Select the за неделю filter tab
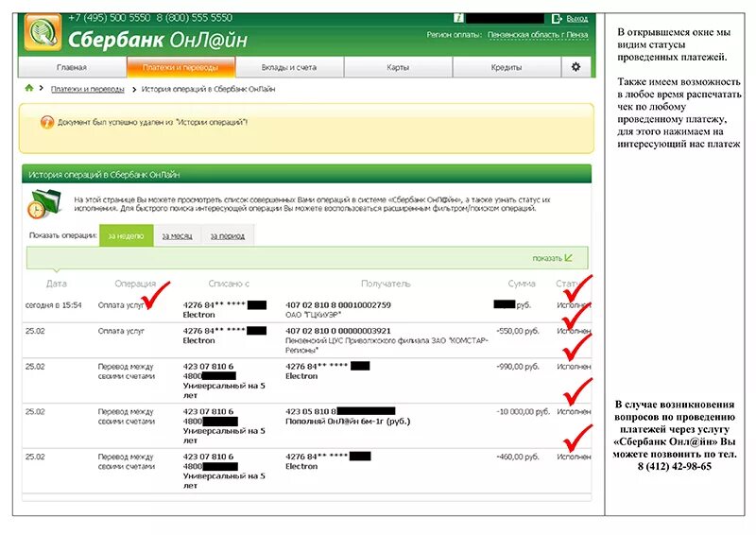756x535 pixels. coord(127,235)
